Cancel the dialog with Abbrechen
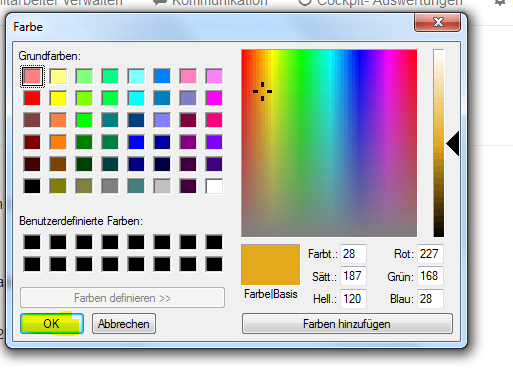The height and width of the screenshot is (377, 513). (x=124, y=323)
